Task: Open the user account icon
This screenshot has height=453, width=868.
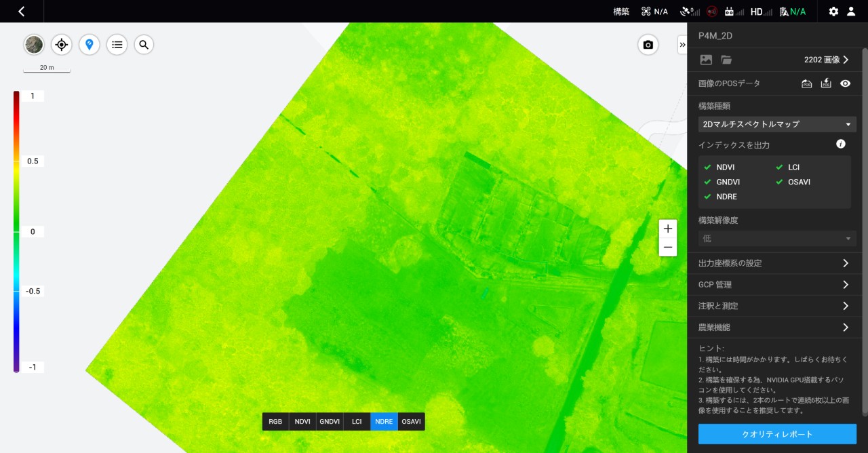Action: tap(851, 12)
